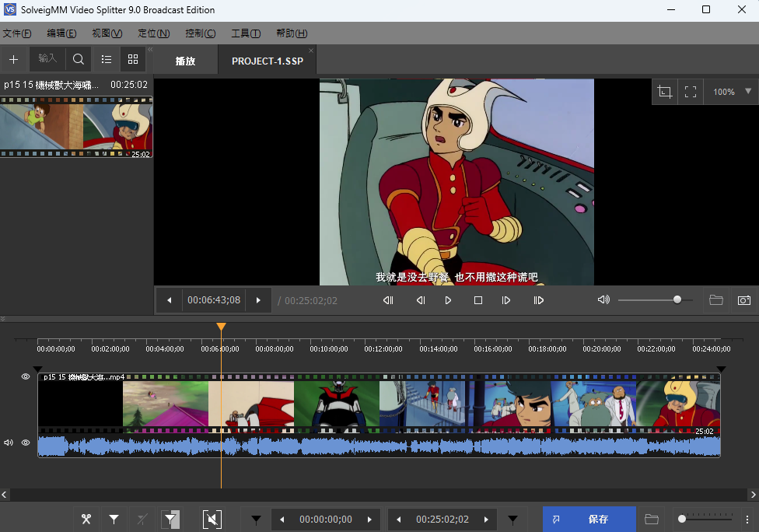759x532 pixels.
Task: Open the output folder icon next to 保存
Action: coord(652,520)
